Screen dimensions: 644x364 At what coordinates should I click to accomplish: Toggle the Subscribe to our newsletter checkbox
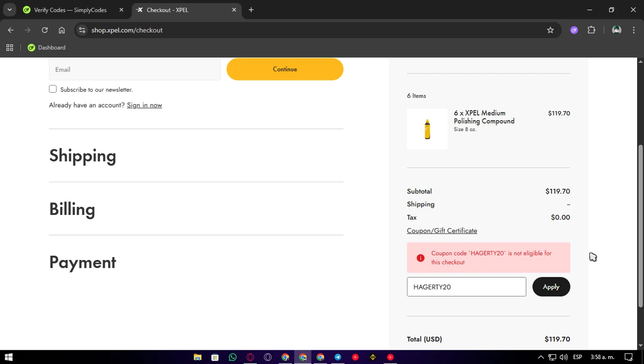(x=53, y=89)
